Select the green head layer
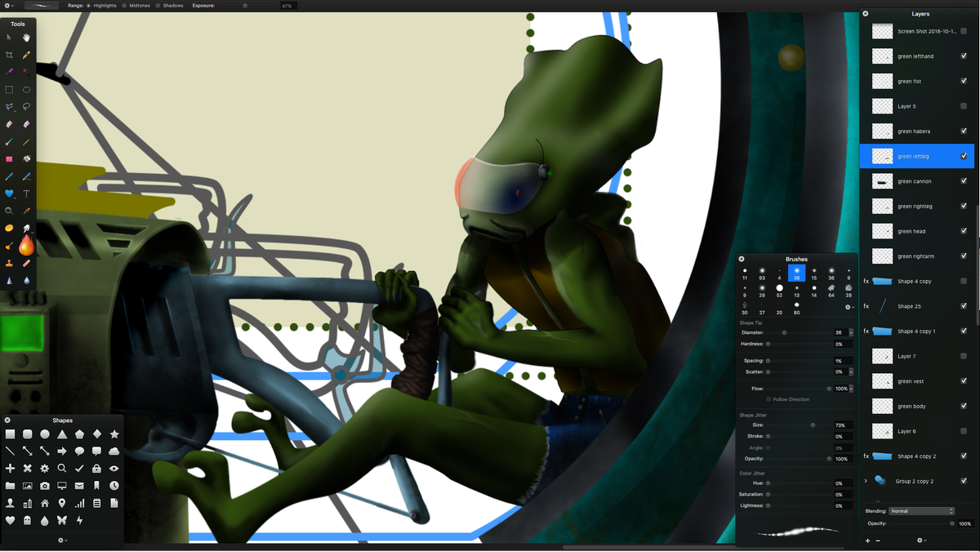 pyautogui.click(x=917, y=231)
